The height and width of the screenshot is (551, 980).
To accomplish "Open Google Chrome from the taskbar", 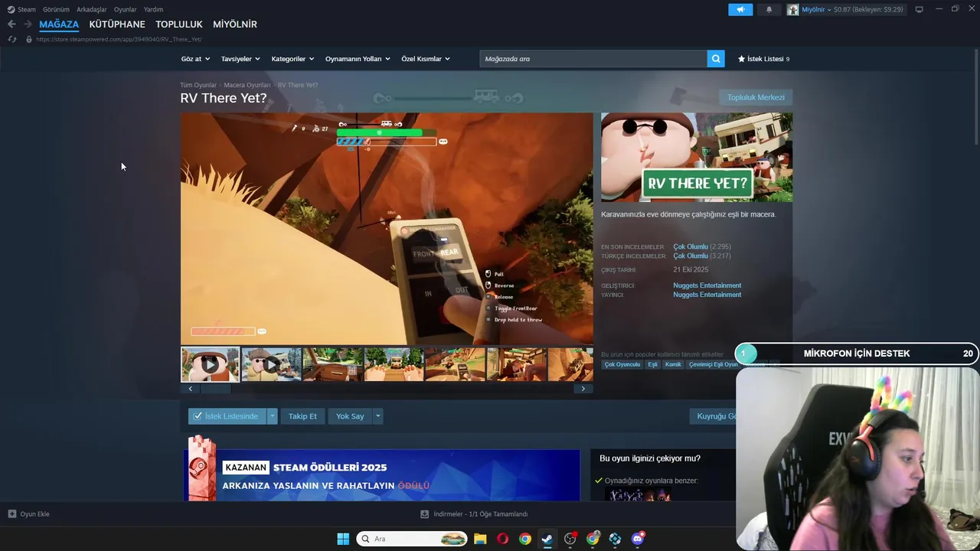I will 524,539.
